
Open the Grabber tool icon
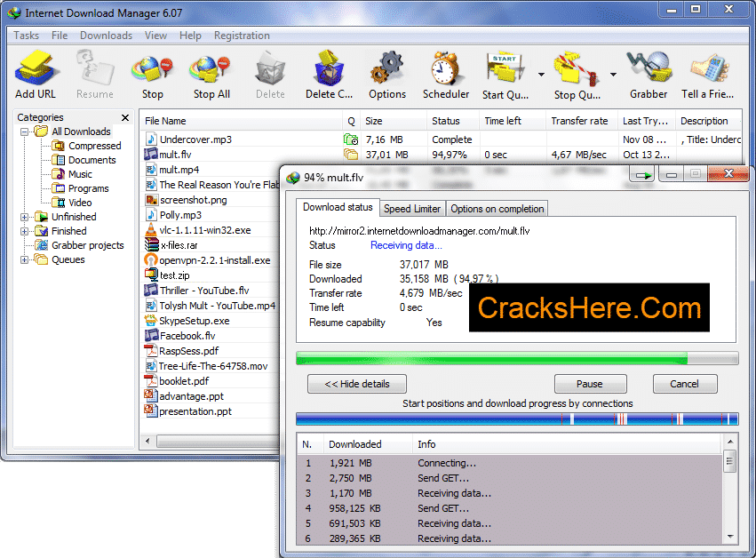tap(649, 68)
